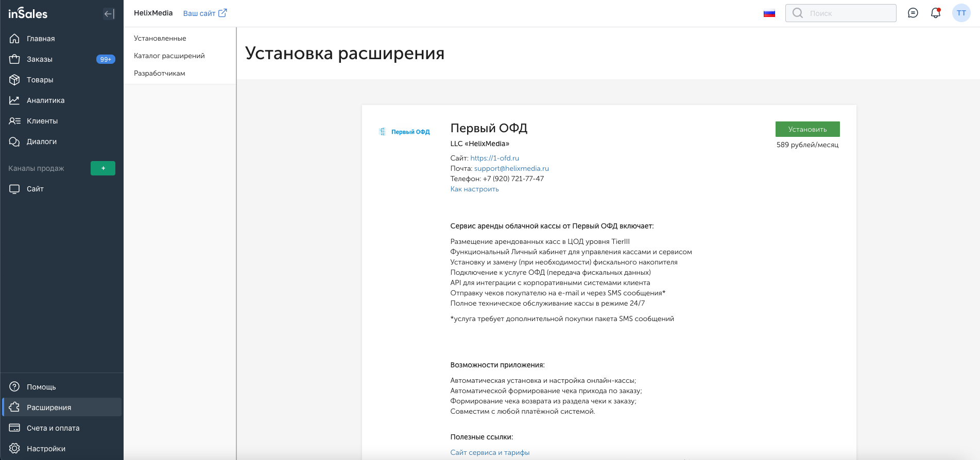Open Аналитика section label
980x460 pixels.
(46, 100)
